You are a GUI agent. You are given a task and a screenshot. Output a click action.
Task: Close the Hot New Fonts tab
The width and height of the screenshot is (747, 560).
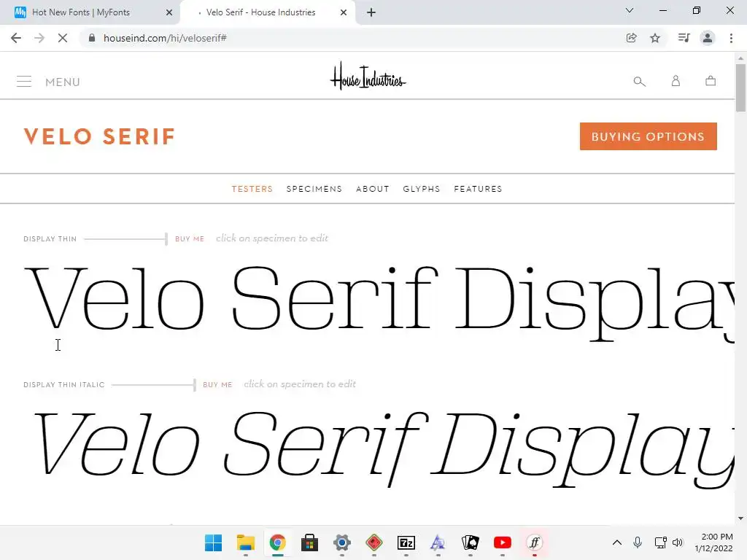(169, 12)
